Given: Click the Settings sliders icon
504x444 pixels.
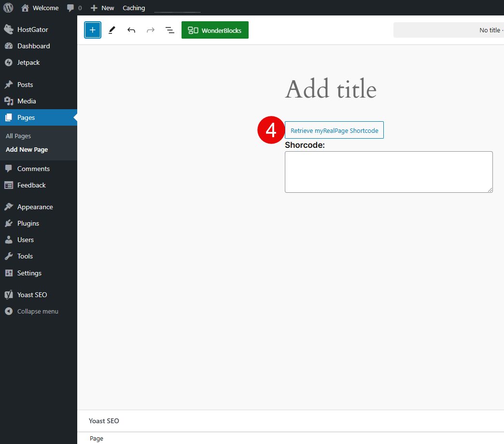Looking at the screenshot, I should 9,273.
